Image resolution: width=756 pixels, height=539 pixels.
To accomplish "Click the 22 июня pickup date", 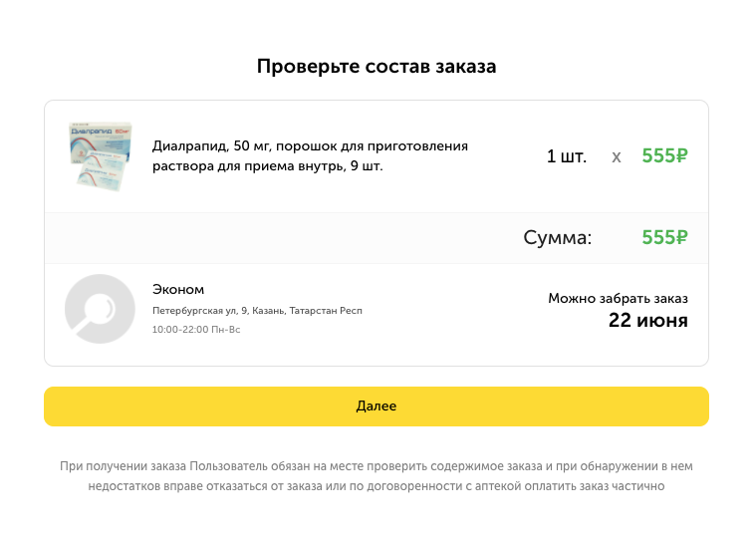I will tap(648, 320).
